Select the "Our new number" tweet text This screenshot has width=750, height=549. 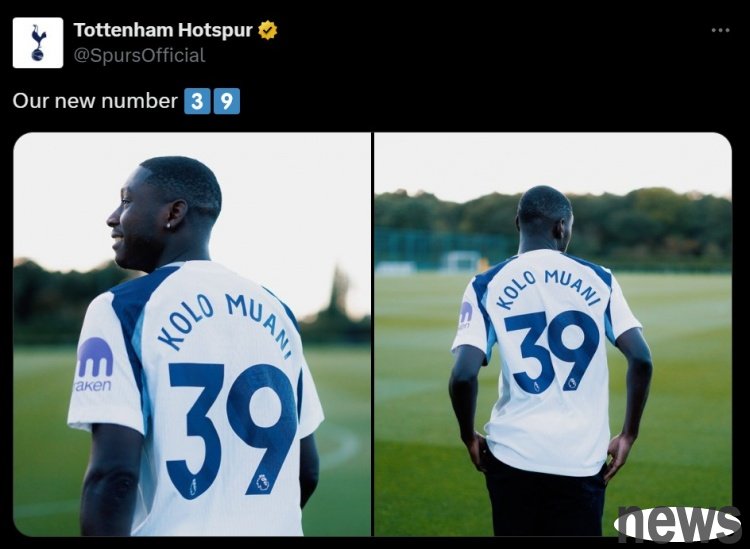tap(95, 101)
